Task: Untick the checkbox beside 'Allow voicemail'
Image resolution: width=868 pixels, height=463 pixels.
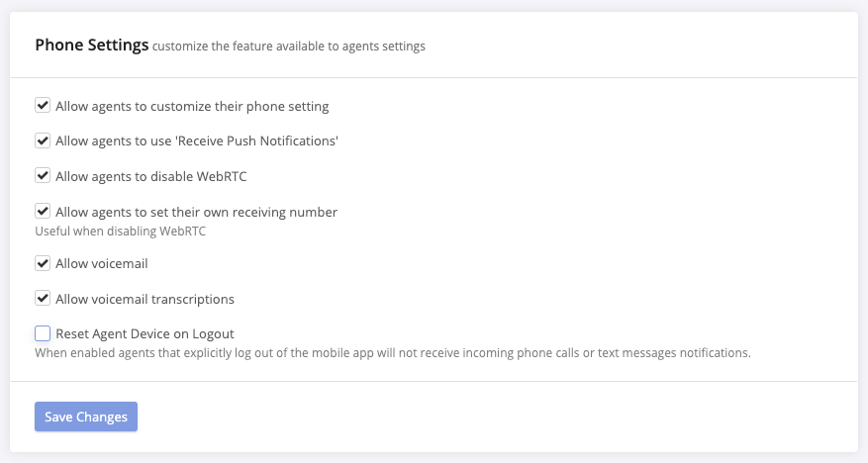Action: click(43, 263)
